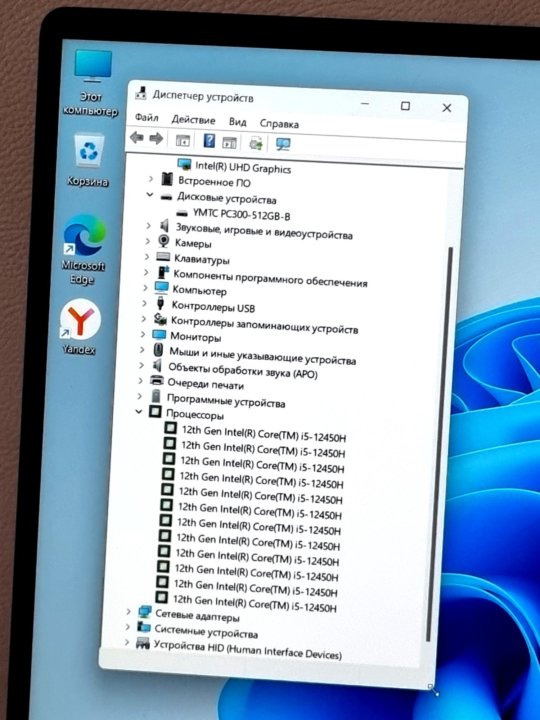Image resolution: width=540 pixels, height=720 pixels.
Task: Select the YMTC PC300-512GB-B disk entry
Action: click(x=242, y=214)
